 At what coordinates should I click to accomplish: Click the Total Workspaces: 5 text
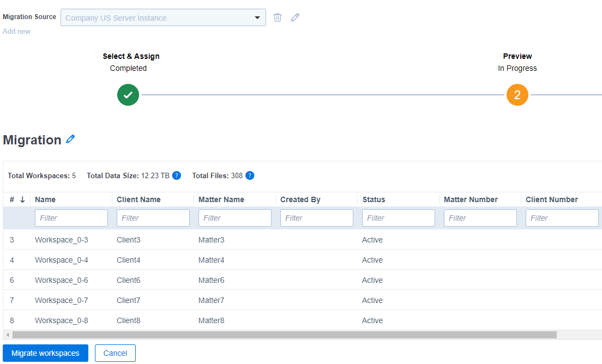pos(42,175)
